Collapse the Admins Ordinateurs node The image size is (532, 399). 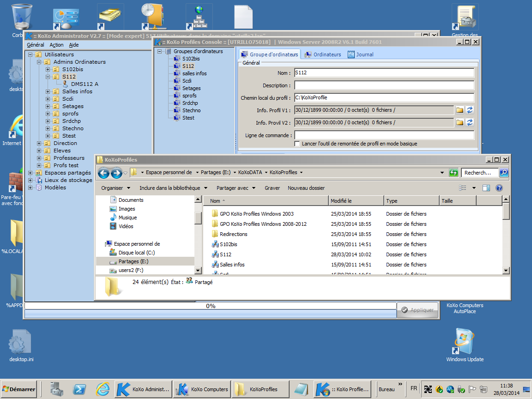pyautogui.click(x=39, y=62)
